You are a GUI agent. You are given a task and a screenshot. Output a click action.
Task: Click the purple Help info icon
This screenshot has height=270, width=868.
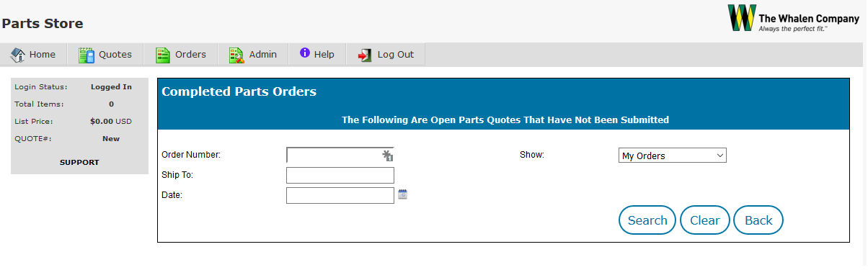305,53
